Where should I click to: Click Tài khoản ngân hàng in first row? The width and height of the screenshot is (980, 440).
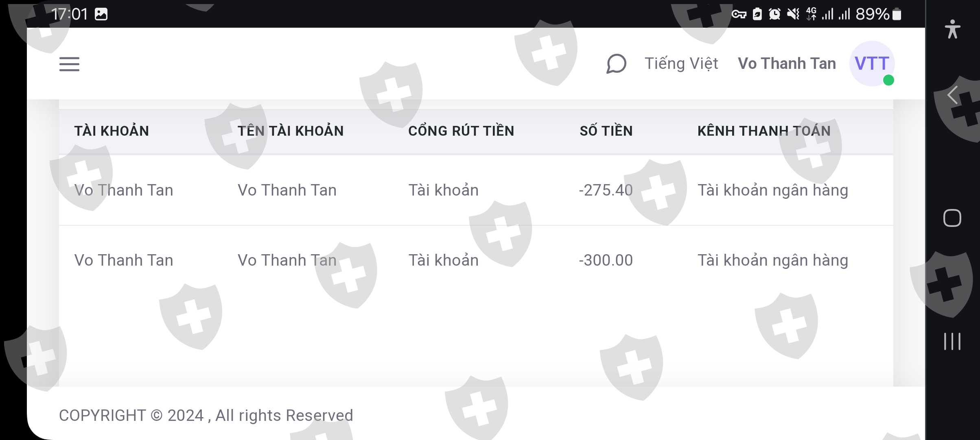pos(772,190)
